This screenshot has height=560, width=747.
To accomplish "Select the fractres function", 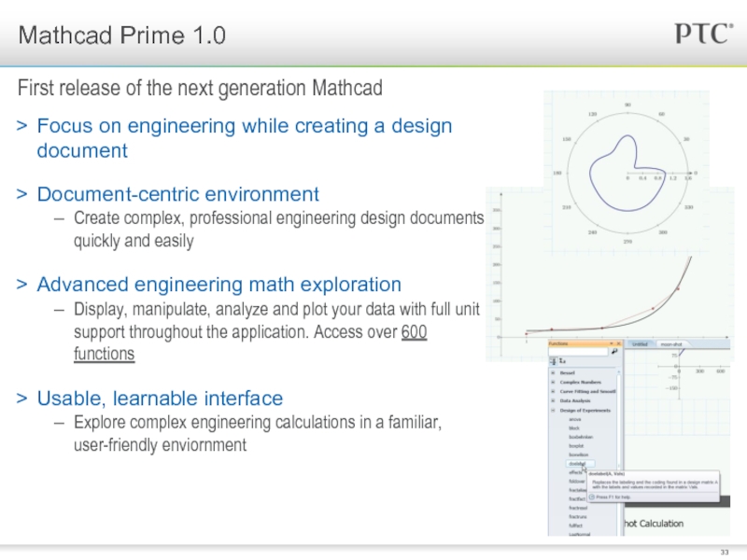I will (578, 508).
